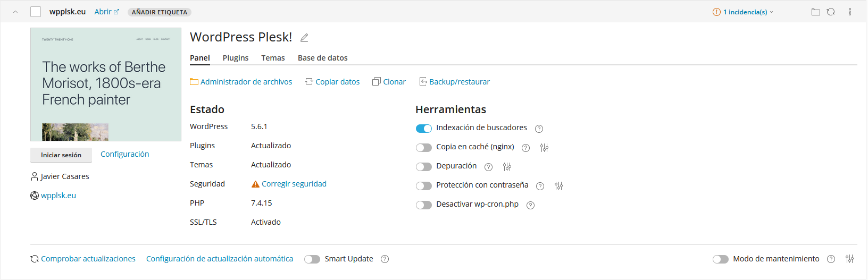This screenshot has height=280, width=868.
Task: Open help for Indexación de buscadores
Action: (x=539, y=129)
